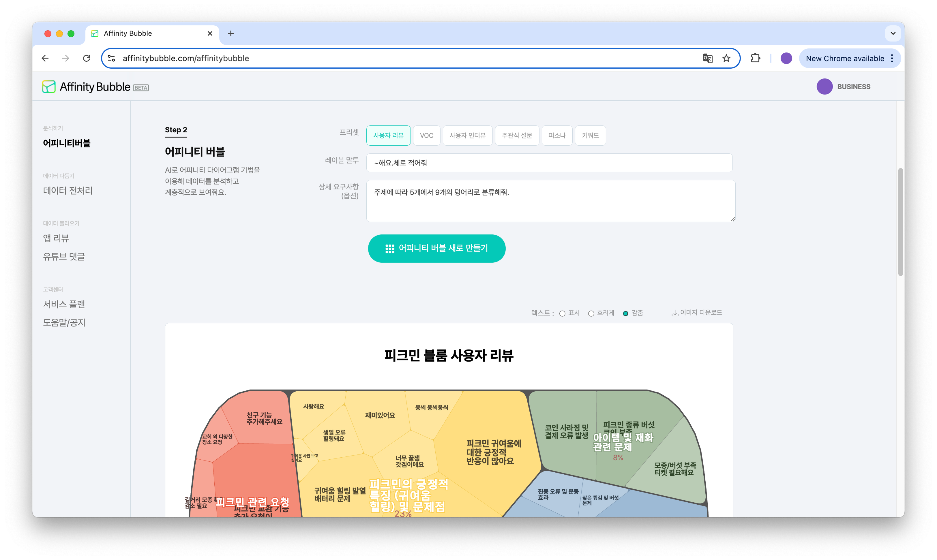The width and height of the screenshot is (937, 560).
Task: Expand the tab search chevron dropdown
Action: 893,33
